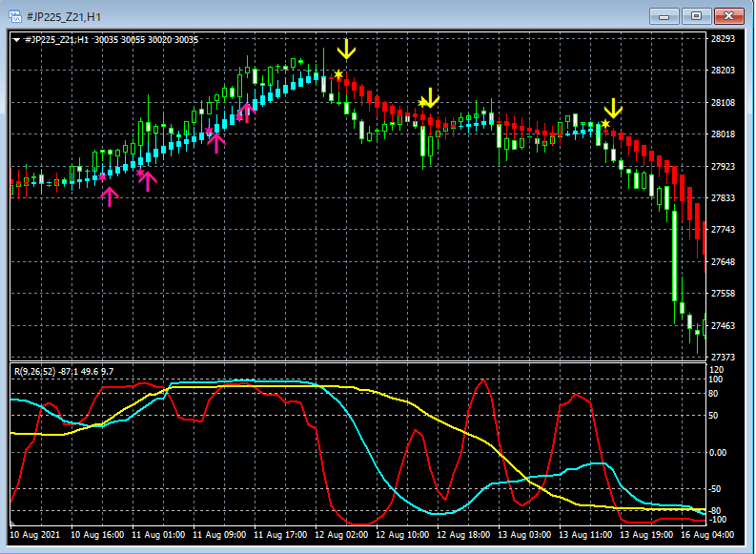Screen dimensions: 756x554
Task: Close the #JP225_Z21,H1 chart window
Action: (729, 16)
